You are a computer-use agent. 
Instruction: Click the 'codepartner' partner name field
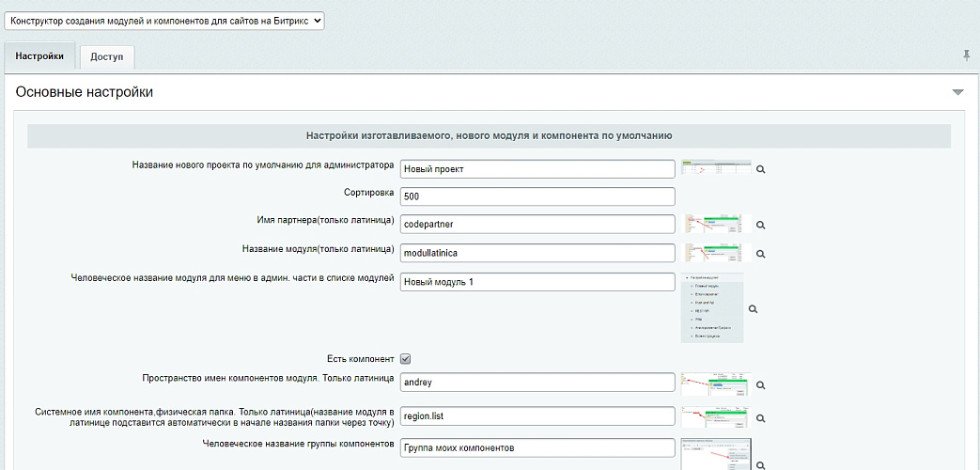tap(537, 225)
